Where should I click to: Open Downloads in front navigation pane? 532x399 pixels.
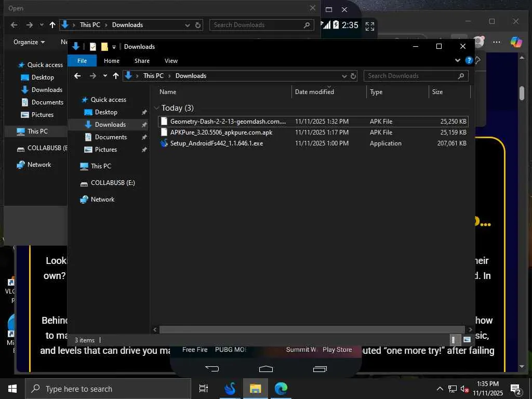click(x=110, y=125)
